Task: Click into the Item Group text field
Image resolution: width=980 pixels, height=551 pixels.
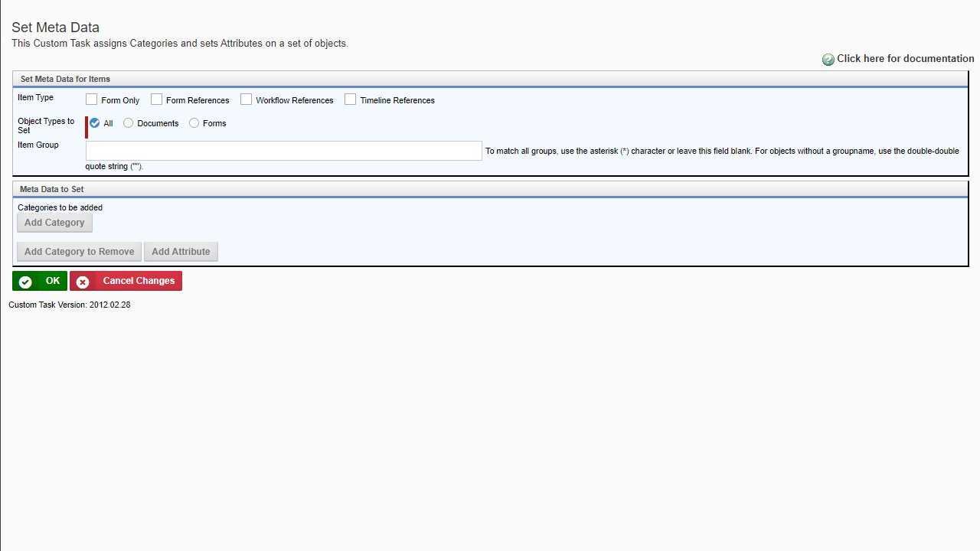Action: coord(284,151)
